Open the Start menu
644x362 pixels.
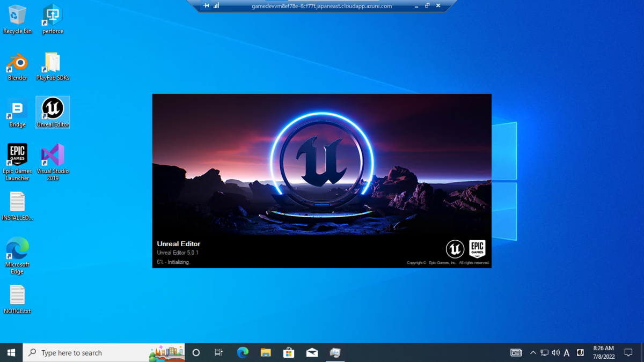click(x=11, y=352)
